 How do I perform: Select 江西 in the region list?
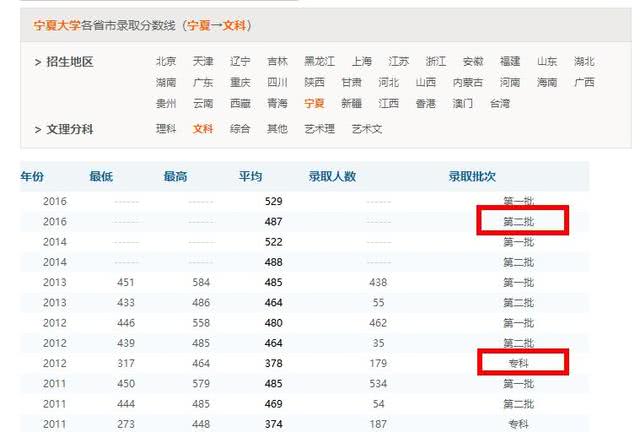[389, 104]
